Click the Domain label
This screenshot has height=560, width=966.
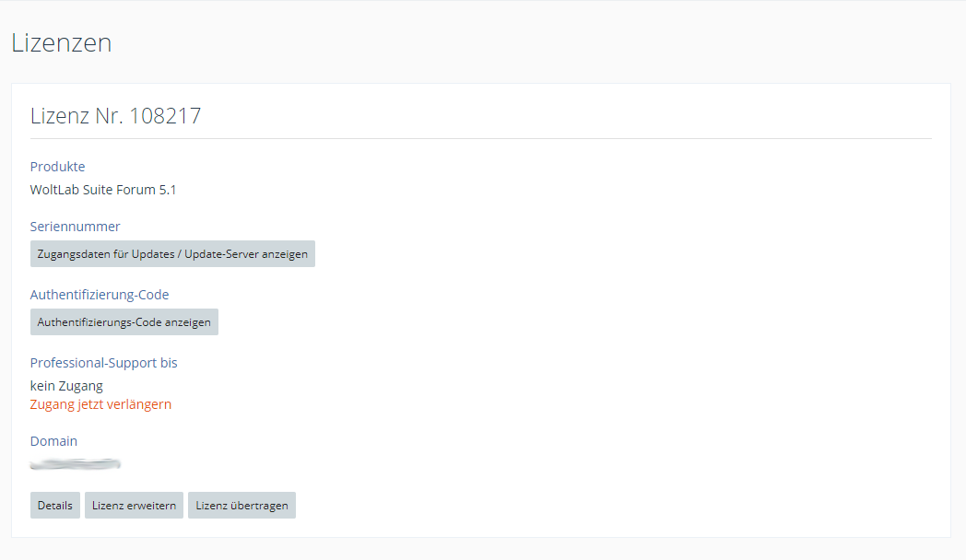(x=53, y=441)
